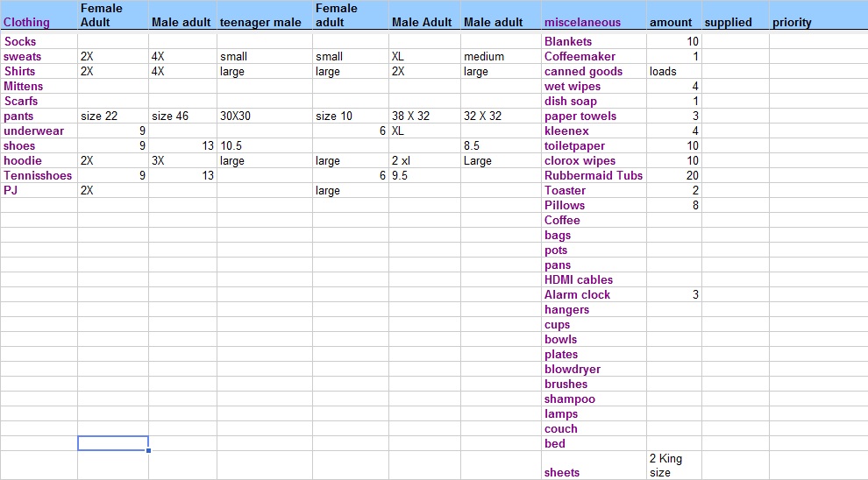Click the teenager male column header
868x480 pixels.
click(x=260, y=23)
